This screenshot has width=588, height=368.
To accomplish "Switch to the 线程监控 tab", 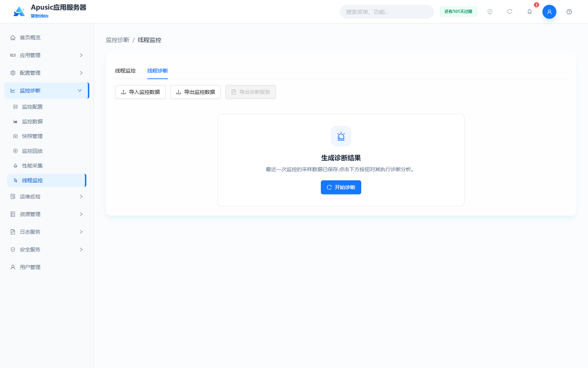I will point(125,71).
